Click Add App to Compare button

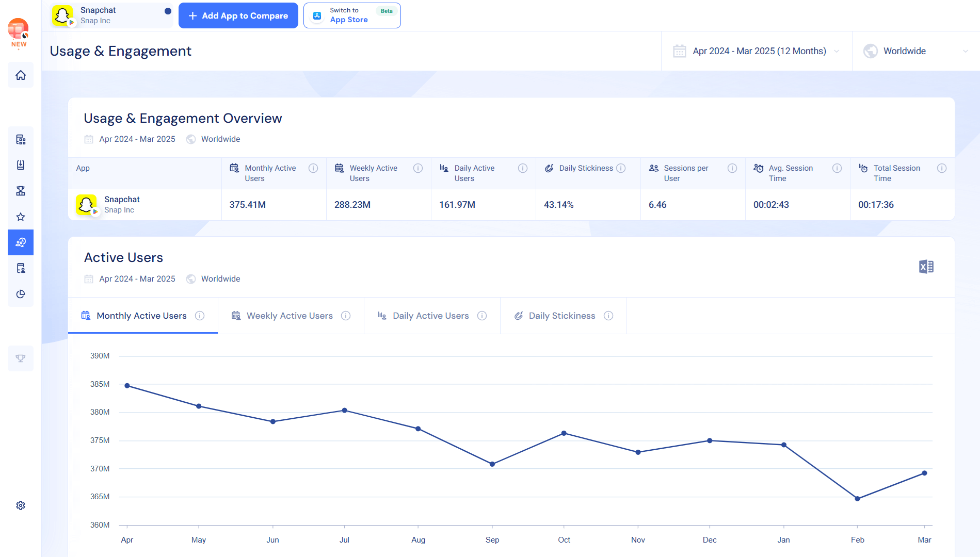click(x=238, y=15)
